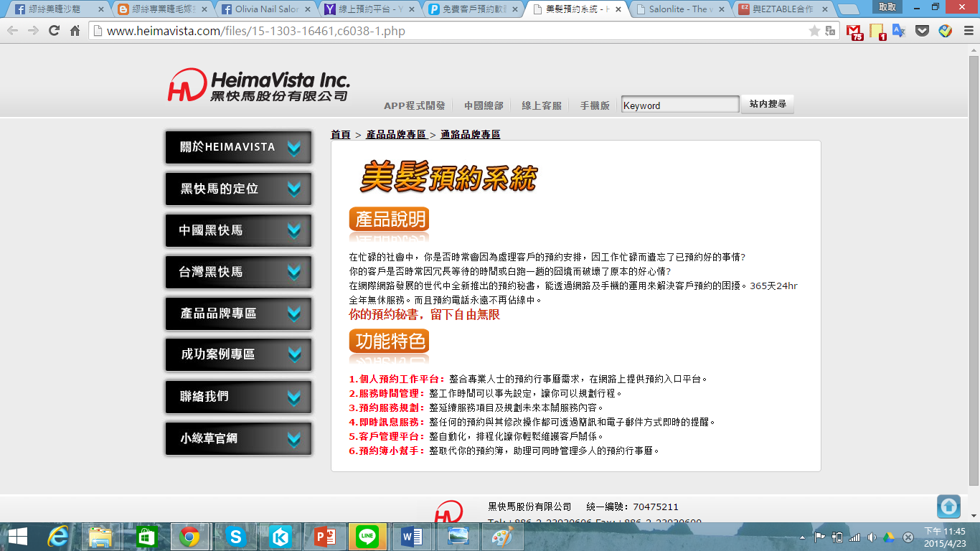Click the volume icon in system tray
The width and height of the screenshot is (980, 551).
click(872, 537)
